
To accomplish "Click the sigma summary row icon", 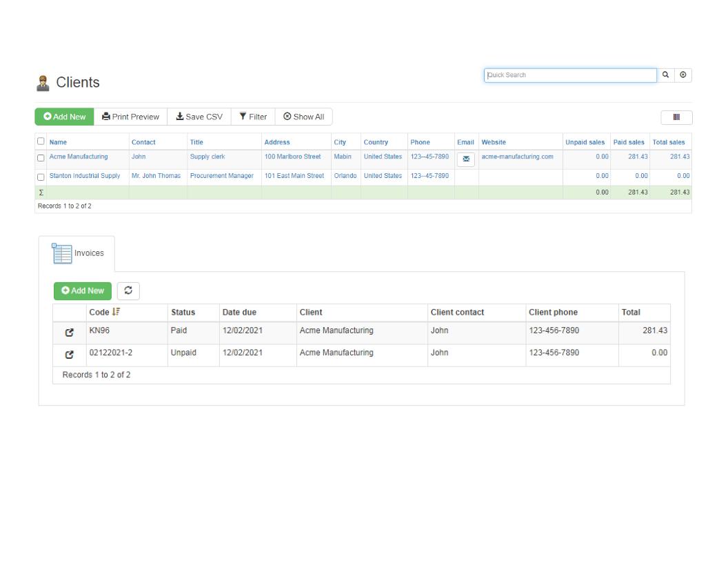I will [41, 192].
